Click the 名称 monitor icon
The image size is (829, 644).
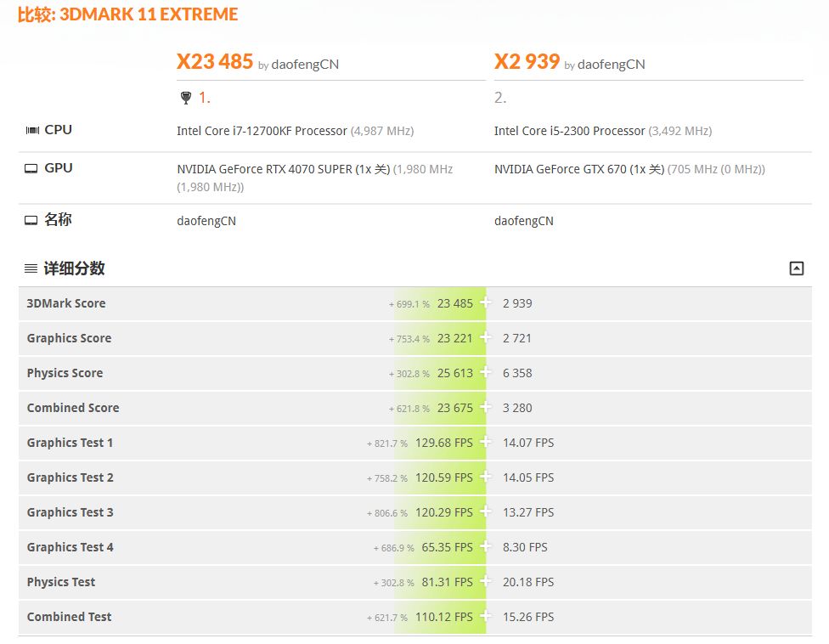(x=31, y=220)
